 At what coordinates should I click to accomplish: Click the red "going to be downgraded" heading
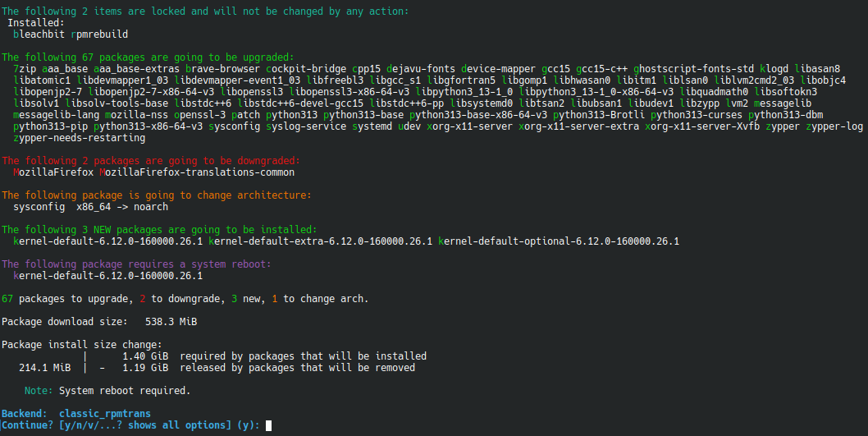coord(151,160)
